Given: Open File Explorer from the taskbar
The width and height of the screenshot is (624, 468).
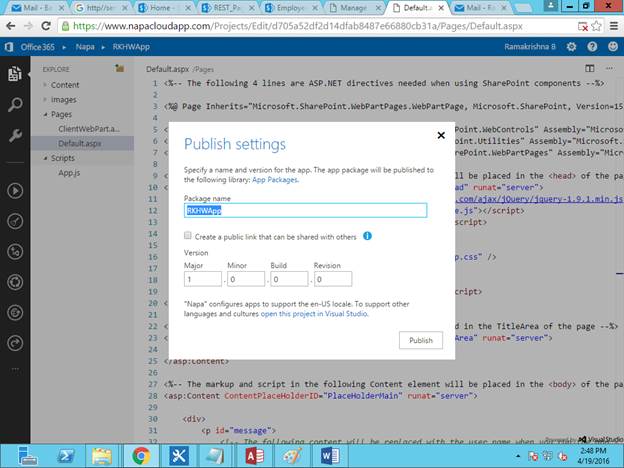Looking at the screenshot, I should click(x=102, y=456).
